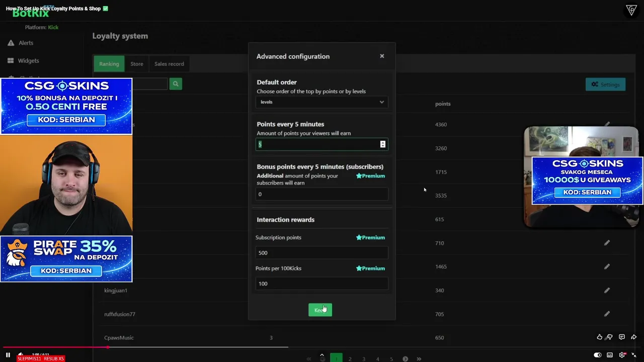Exit fullscreen mode
The height and width of the screenshot is (362, 644).
point(634,355)
